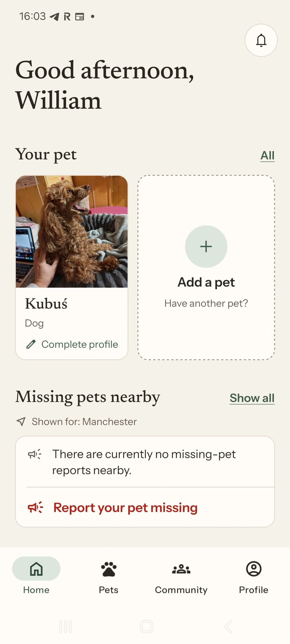
Task: Open notifications bell icon
Action: pos(261,40)
